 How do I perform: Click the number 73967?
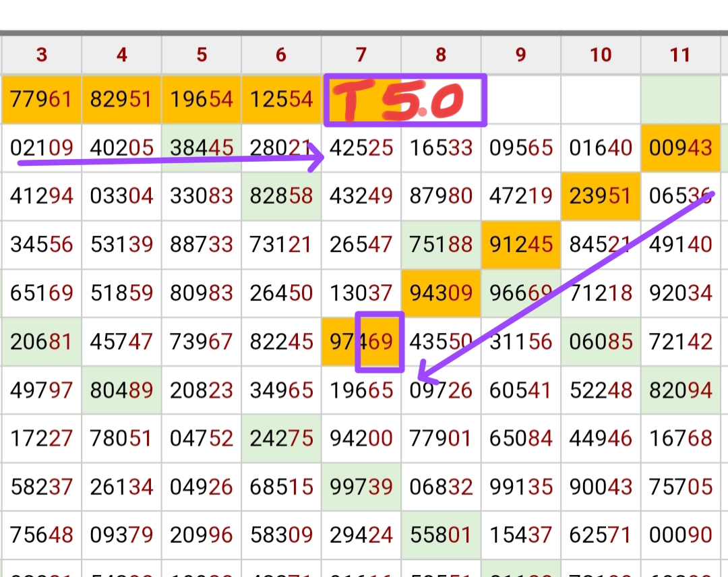pos(202,342)
